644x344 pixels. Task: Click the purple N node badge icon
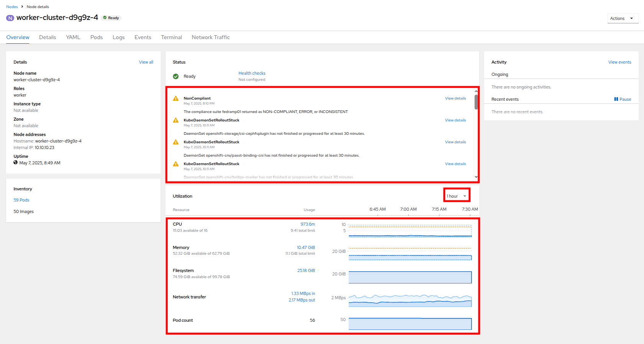pyautogui.click(x=10, y=18)
